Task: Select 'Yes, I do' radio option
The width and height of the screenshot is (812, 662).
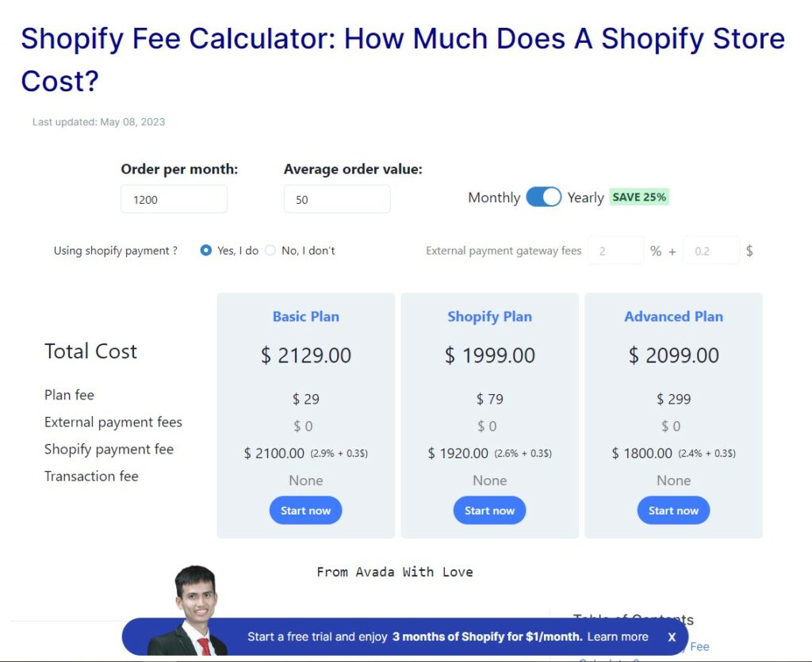Action: pyautogui.click(x=205, y=251)
